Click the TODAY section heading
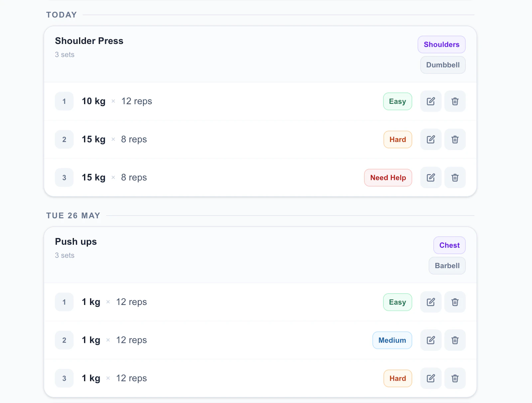This screenshot has width=532, height=403. tap(62, 15)
